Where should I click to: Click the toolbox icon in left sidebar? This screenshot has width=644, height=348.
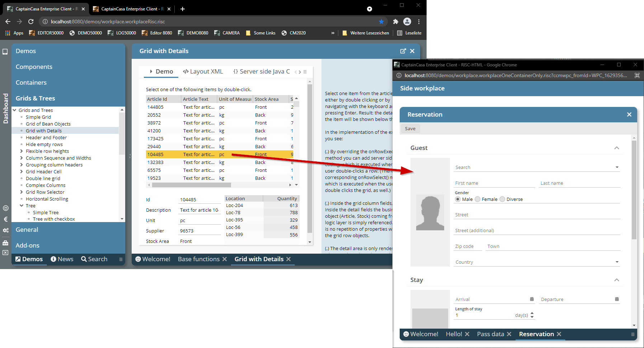click(5, 243)
